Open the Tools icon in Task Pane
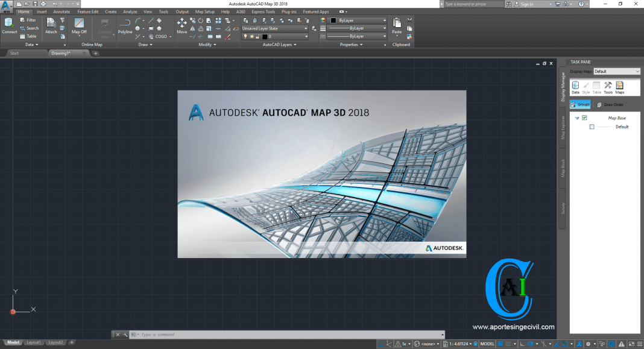 (x=608, y=87)
